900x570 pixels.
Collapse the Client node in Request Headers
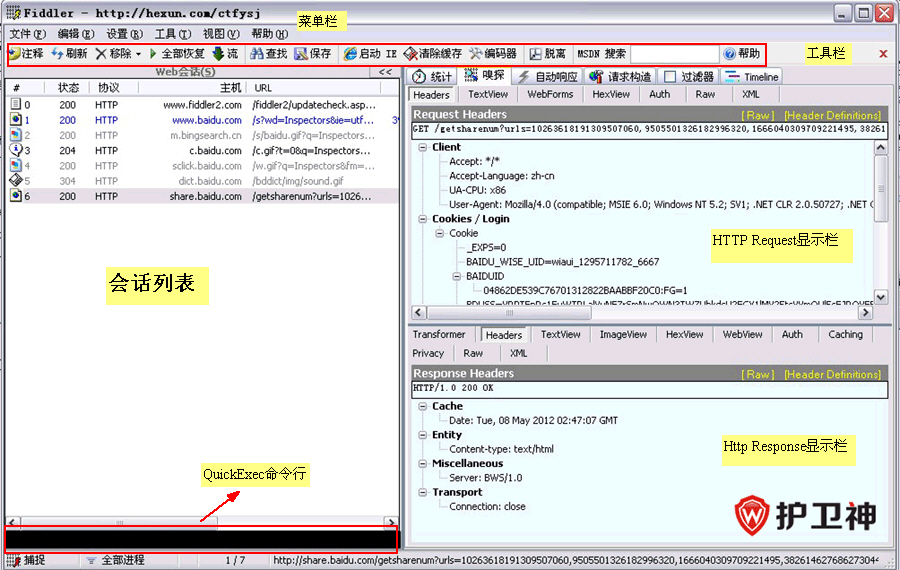tap(422, 147)
